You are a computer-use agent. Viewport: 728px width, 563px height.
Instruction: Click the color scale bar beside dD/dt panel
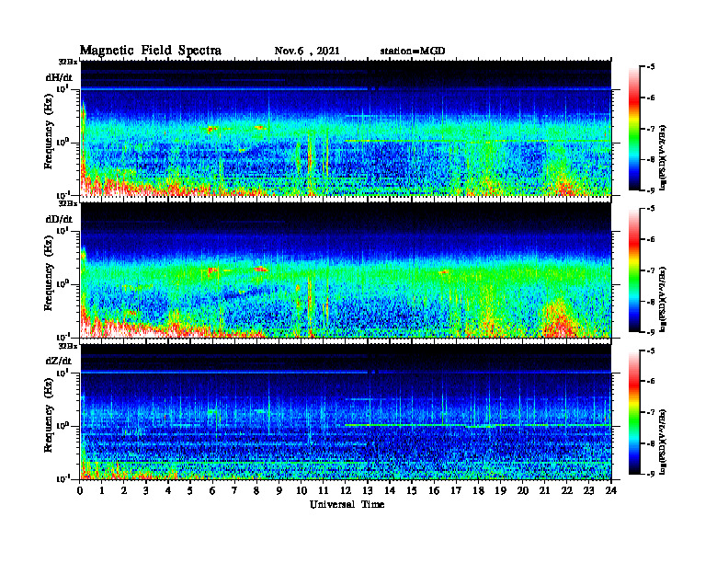coord(634,270)
